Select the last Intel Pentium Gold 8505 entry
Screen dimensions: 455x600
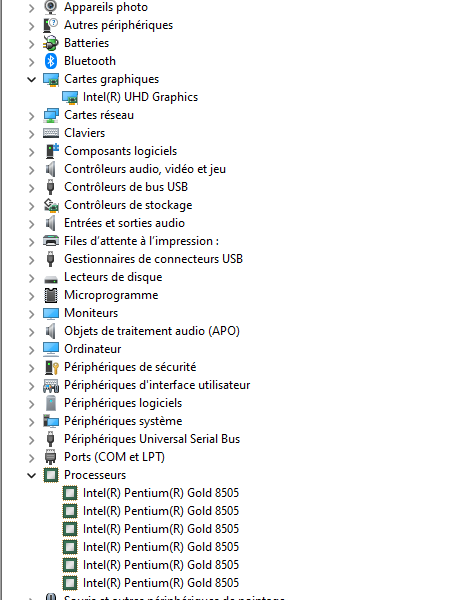tap(161, 583)
